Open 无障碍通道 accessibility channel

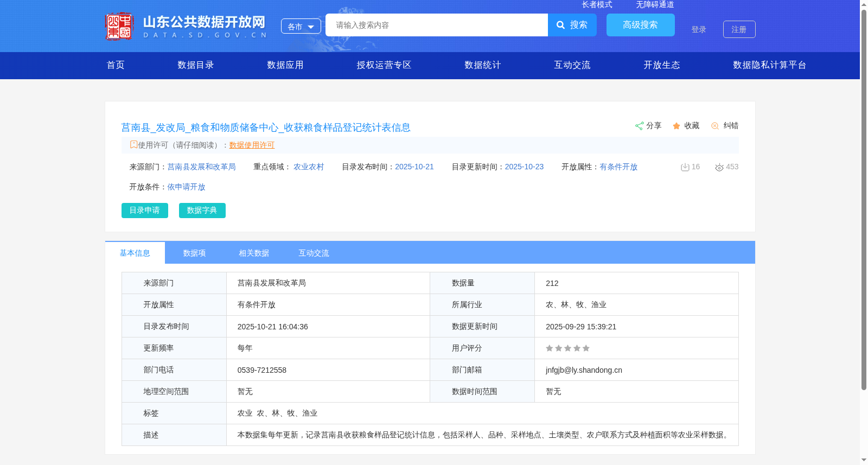(655, 4)
